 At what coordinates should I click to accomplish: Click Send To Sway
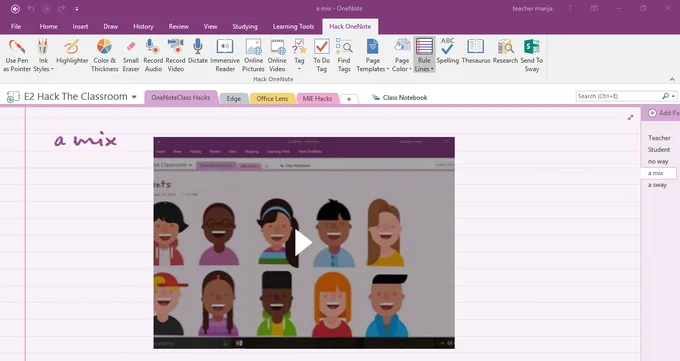(x=532, y=56)
